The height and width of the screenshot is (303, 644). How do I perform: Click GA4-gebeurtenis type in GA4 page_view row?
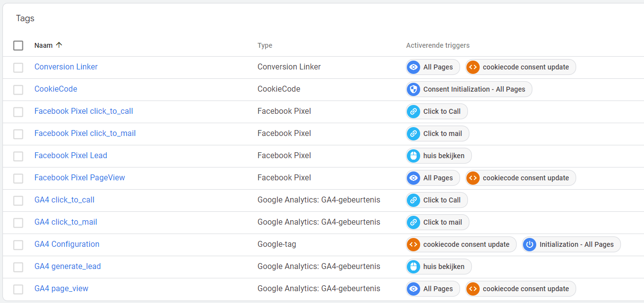(319, 289)
